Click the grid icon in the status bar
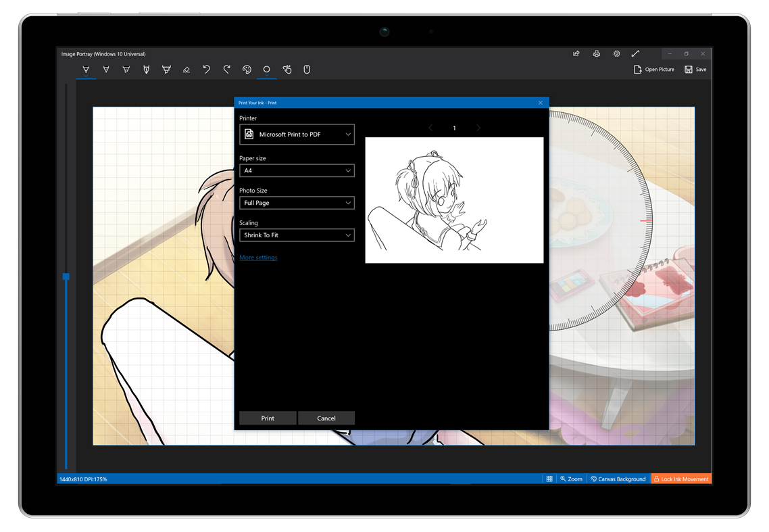The width and height of the screenshot is (769, 532). (549, 479)
